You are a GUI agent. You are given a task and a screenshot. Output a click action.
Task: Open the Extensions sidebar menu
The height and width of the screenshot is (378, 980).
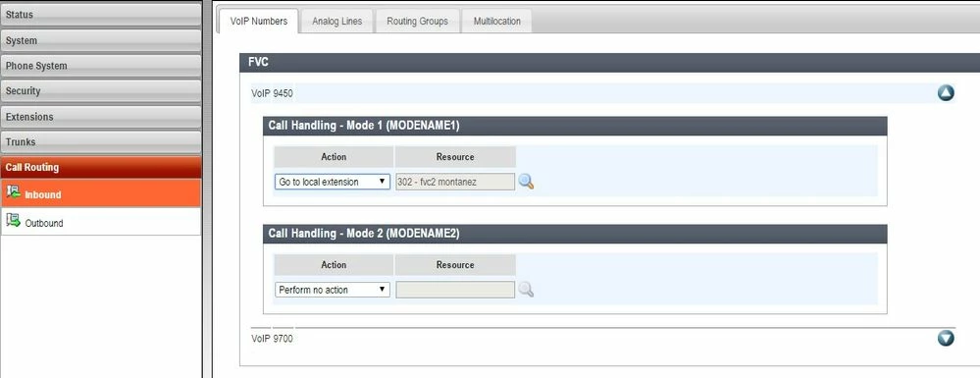[101, 117]
